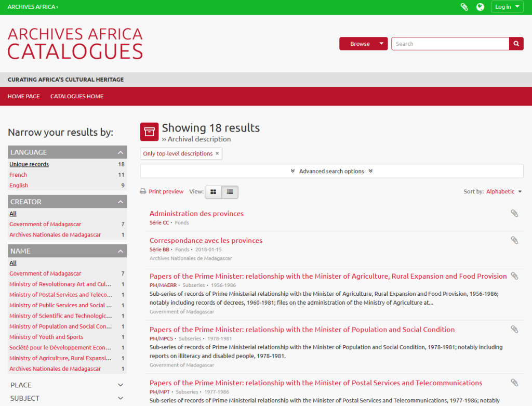Image resolution: width=532 pixels, height=406 pixels.
Task: Open Print preview link
Action: 166,191
